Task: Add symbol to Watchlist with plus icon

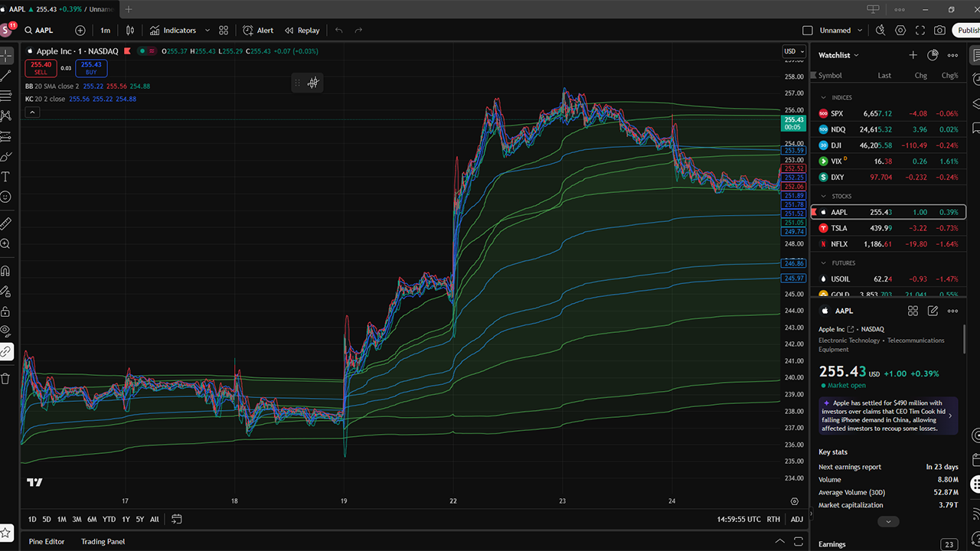Action: point(913,55)
